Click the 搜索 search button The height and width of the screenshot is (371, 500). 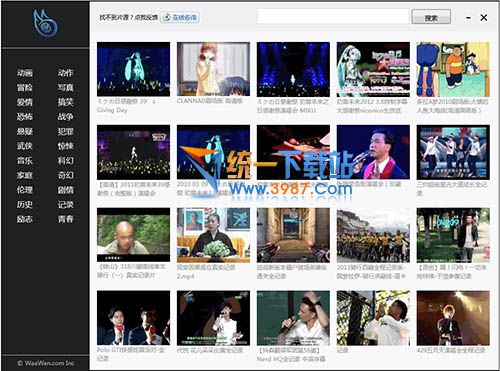click(x=431, y=17)
